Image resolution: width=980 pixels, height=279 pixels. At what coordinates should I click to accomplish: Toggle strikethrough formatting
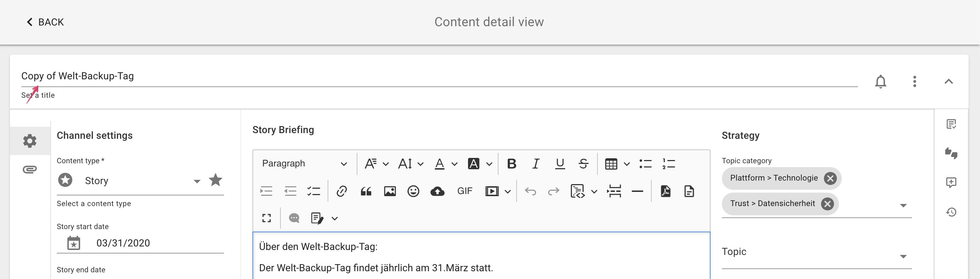click(583, 164)
